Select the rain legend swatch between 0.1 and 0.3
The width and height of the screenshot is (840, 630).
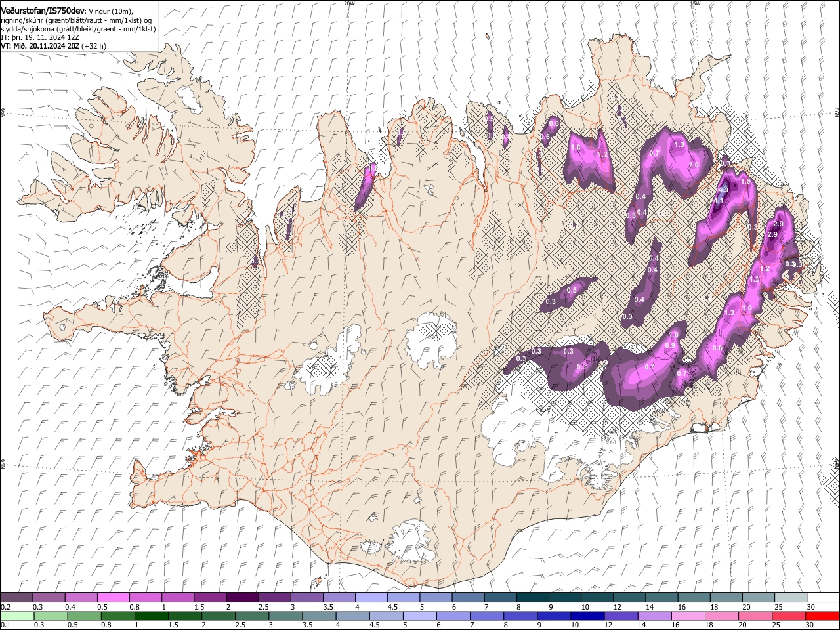(17, 616)
